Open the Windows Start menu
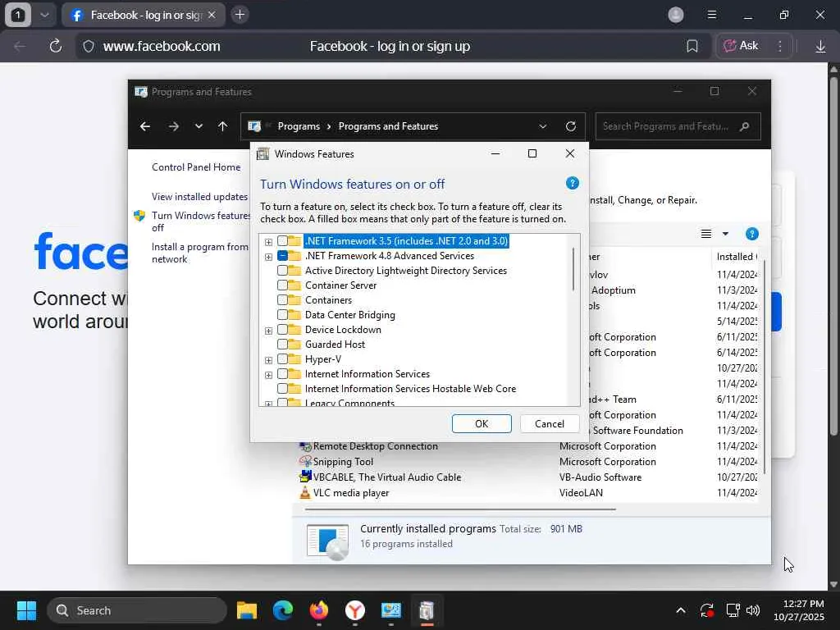Image resolution: width=840 pixels, height=630 pixels. [x=26, y=610]
